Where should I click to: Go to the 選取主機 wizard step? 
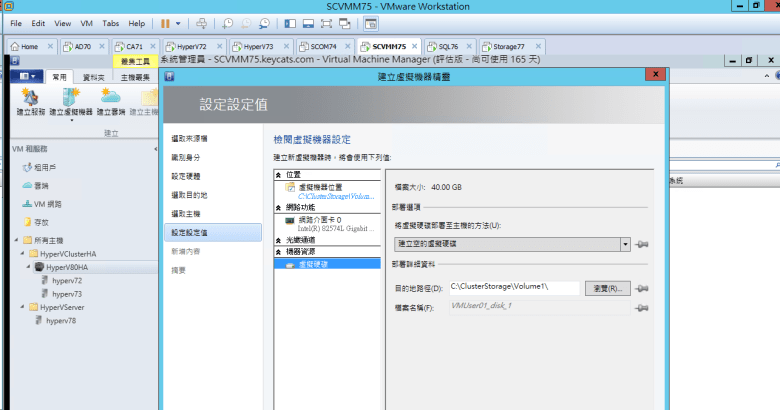pyautogui.click(x=188, y=213)
